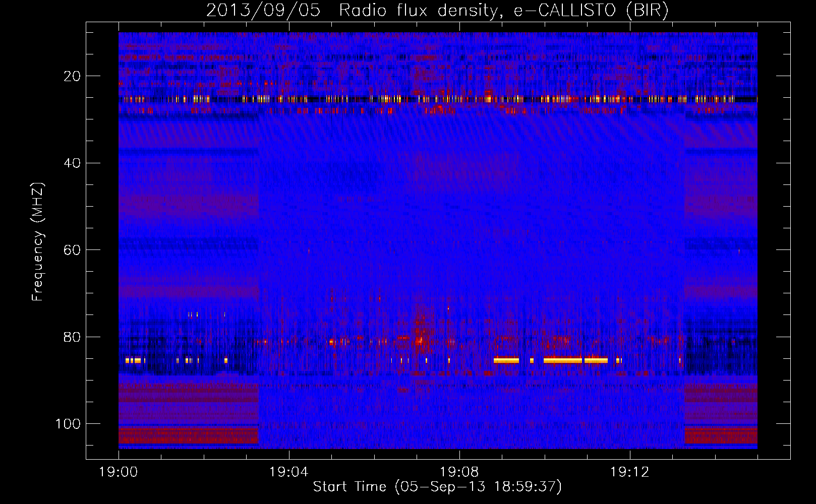The height and width of the screenshot is (504, 816).
Task: Click the 19:04 time tick label
Action: [x=289, y=472]
